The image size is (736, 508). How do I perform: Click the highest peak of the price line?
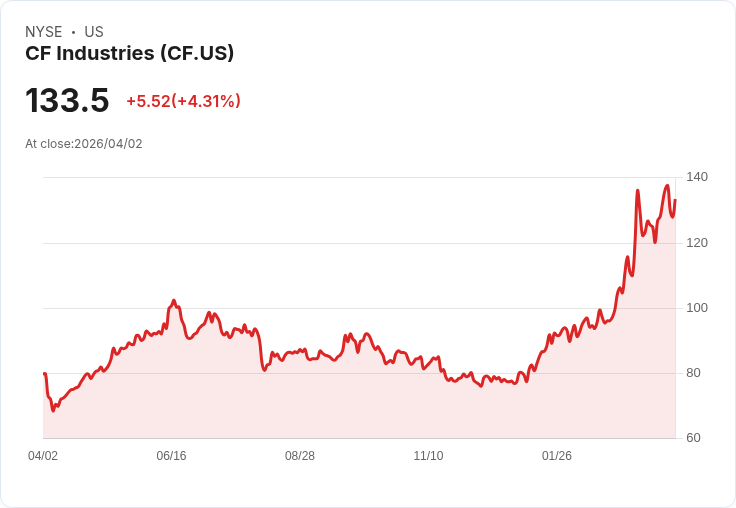[667, 185]
